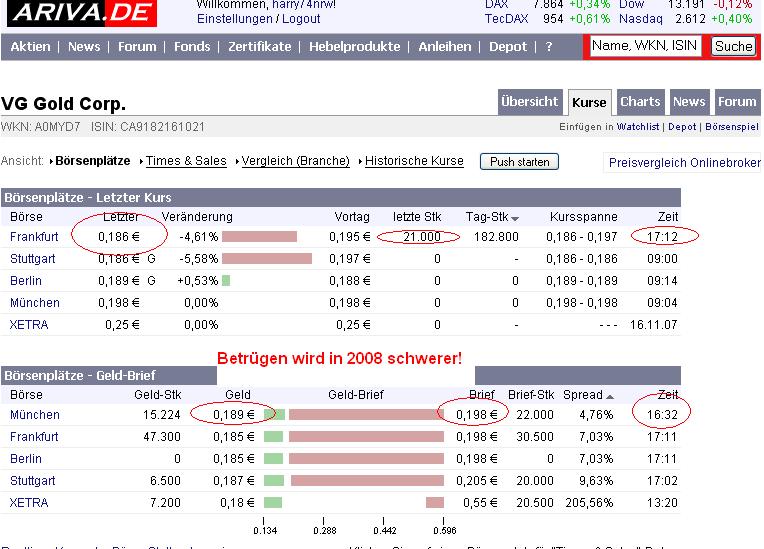Switch to Charts tab

[640, 102]
